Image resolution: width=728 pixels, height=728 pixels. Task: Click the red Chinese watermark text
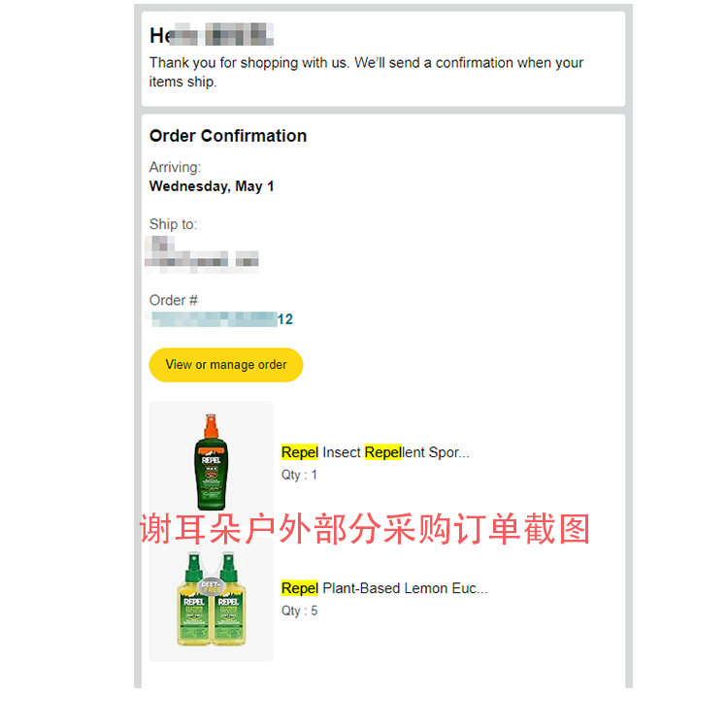point(365,529)
